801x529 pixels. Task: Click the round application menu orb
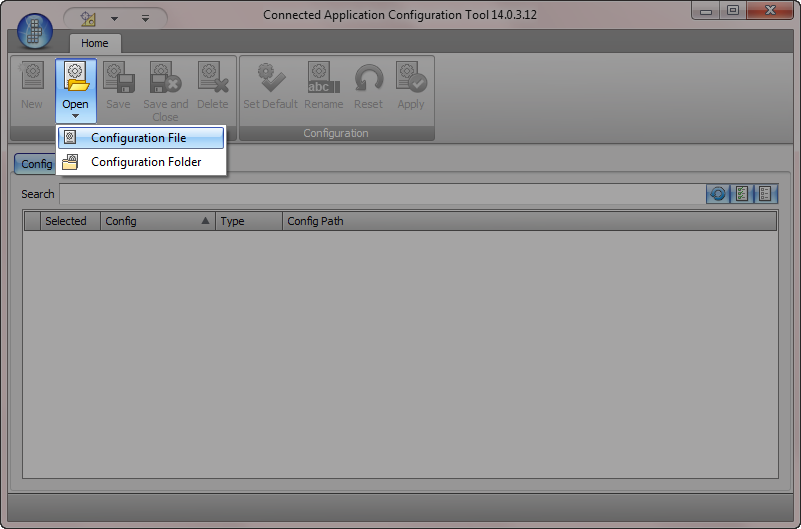click(35, 32)
